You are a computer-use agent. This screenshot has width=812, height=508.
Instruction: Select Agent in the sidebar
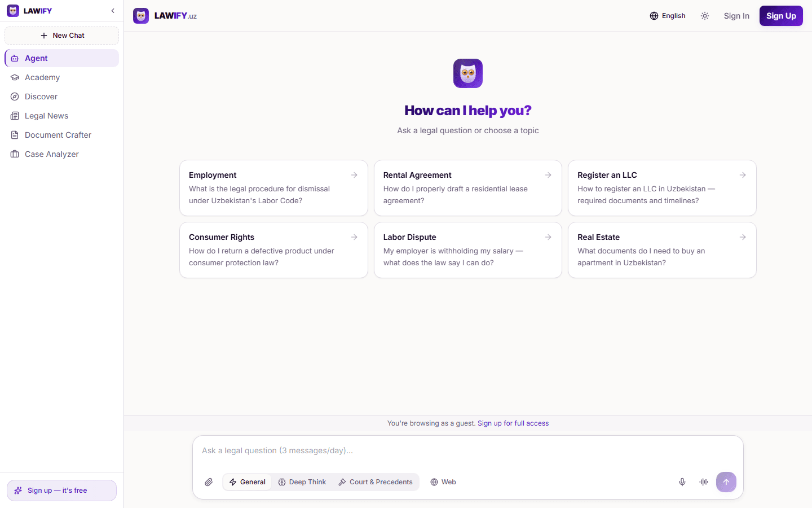[62, 58]
